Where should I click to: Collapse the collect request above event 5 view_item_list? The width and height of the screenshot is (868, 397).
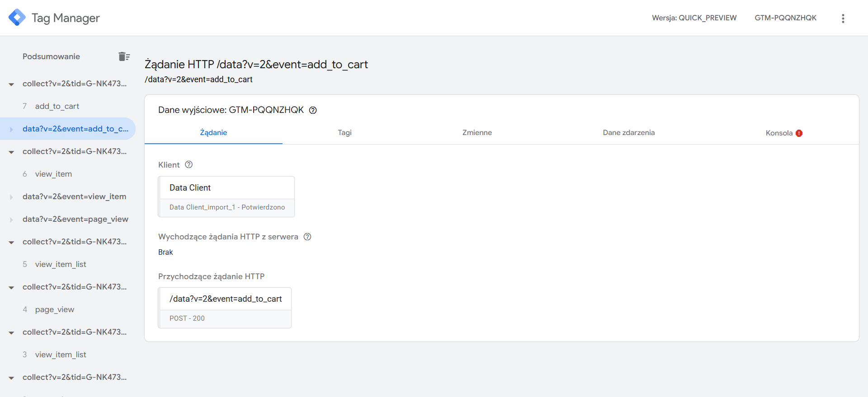click(x=11, y=242)
